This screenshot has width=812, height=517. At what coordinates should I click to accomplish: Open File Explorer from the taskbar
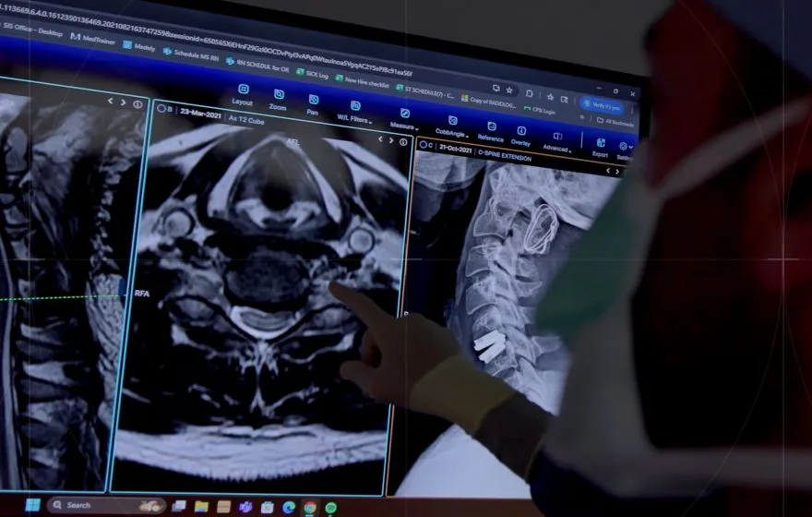[201, 507]
